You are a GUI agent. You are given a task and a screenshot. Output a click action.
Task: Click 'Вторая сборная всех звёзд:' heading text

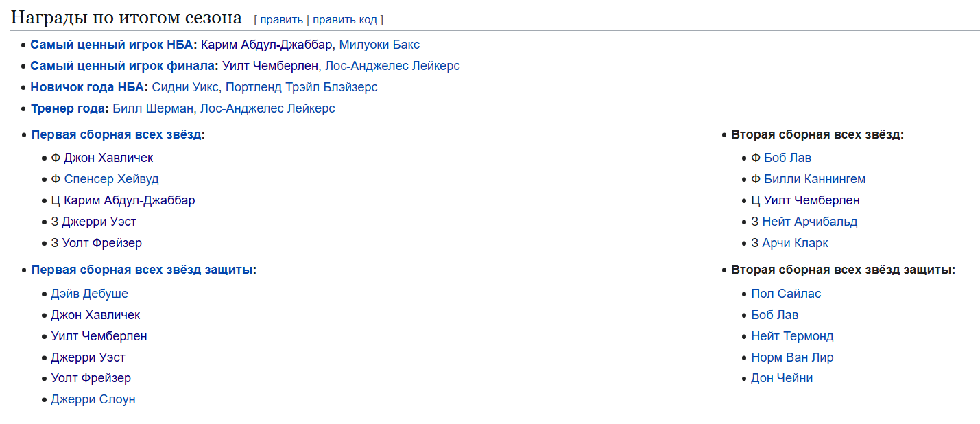817,134
